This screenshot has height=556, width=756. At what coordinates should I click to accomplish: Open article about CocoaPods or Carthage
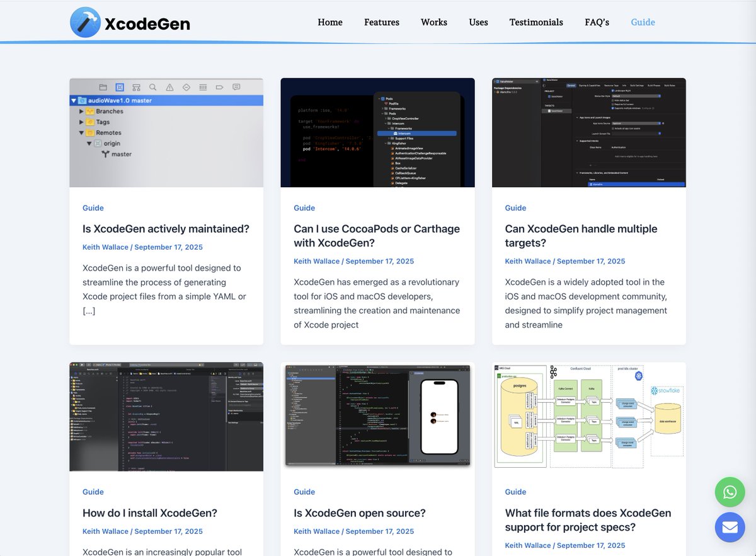[x=377, y=236]
